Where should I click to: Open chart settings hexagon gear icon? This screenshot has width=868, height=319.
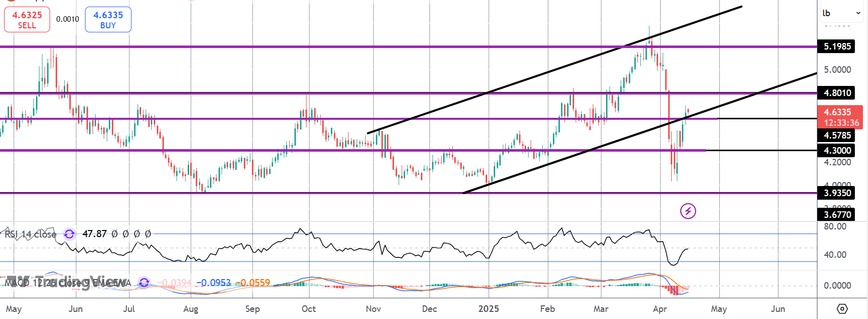pos(842,308)
